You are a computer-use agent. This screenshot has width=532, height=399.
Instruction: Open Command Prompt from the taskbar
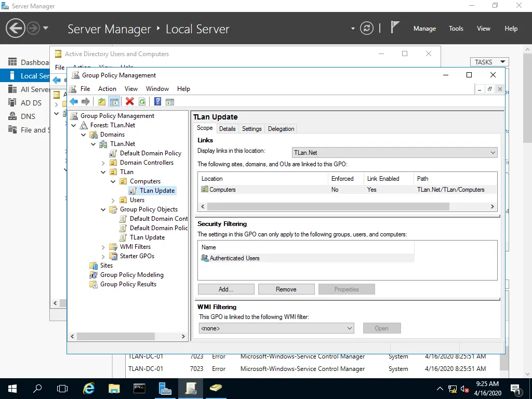(139, 389)
